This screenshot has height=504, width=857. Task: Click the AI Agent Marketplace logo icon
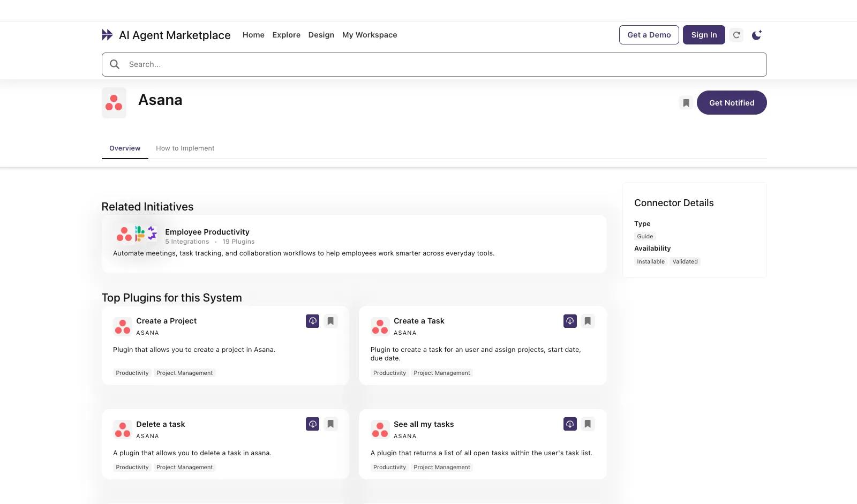click(x=107, y=35)
